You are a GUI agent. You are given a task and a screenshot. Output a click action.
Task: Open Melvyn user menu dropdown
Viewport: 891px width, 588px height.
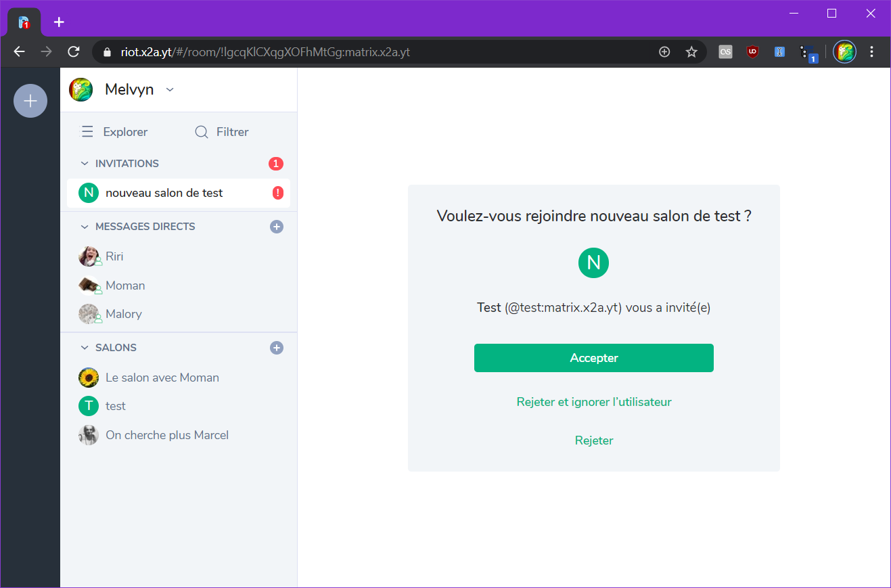pyautogui.click(x=170, y=89)
